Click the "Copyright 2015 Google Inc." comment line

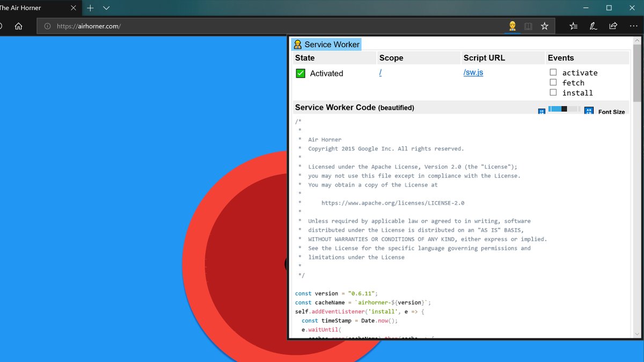(386, 149)
